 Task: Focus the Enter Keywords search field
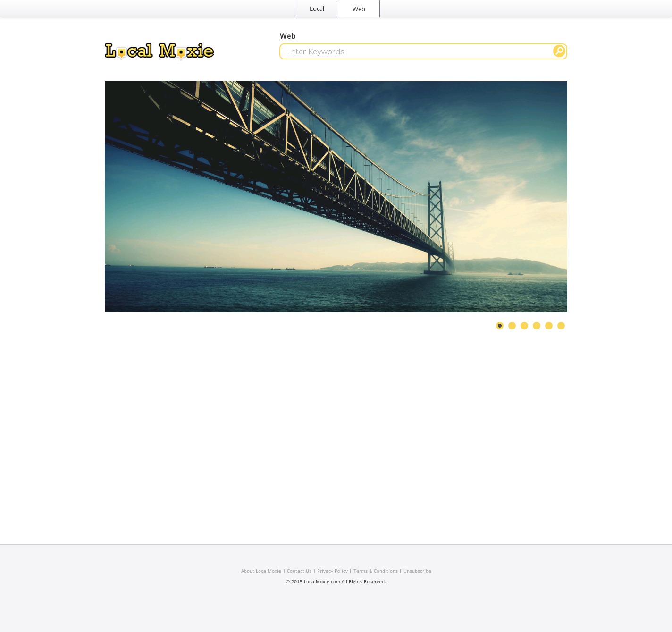(415, 51)
